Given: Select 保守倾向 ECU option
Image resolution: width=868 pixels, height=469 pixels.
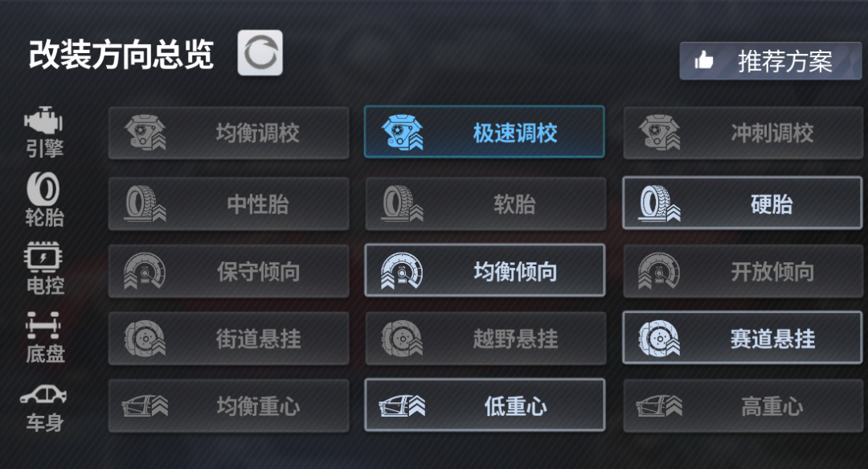Looking at the screenshot, I should [228, 271].
